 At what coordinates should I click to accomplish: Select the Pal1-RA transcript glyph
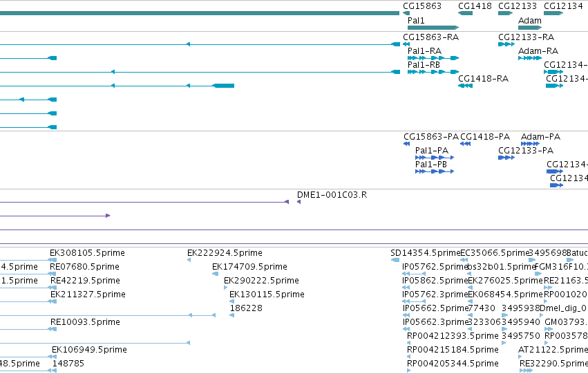(x=433, y=58)
